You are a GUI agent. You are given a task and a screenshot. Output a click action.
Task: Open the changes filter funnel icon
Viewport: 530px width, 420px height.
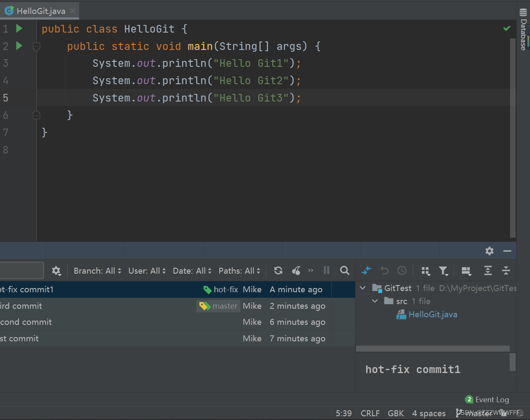tap(443, 271)
